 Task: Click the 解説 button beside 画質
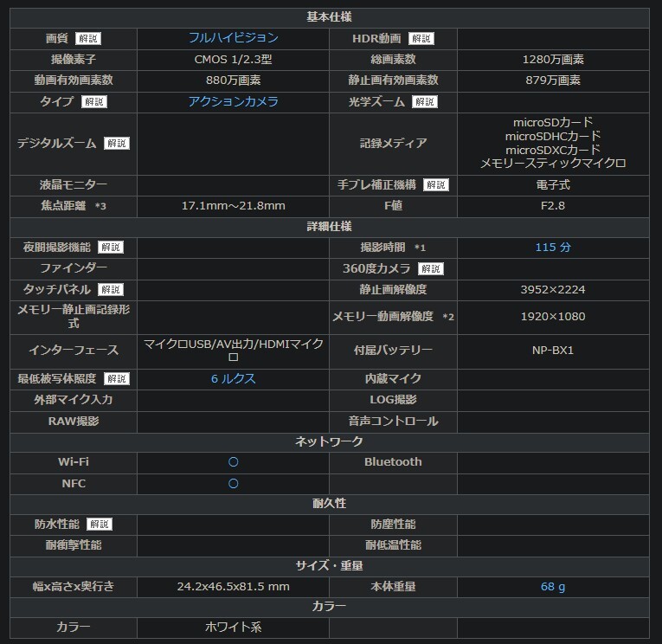coord(88,38)
